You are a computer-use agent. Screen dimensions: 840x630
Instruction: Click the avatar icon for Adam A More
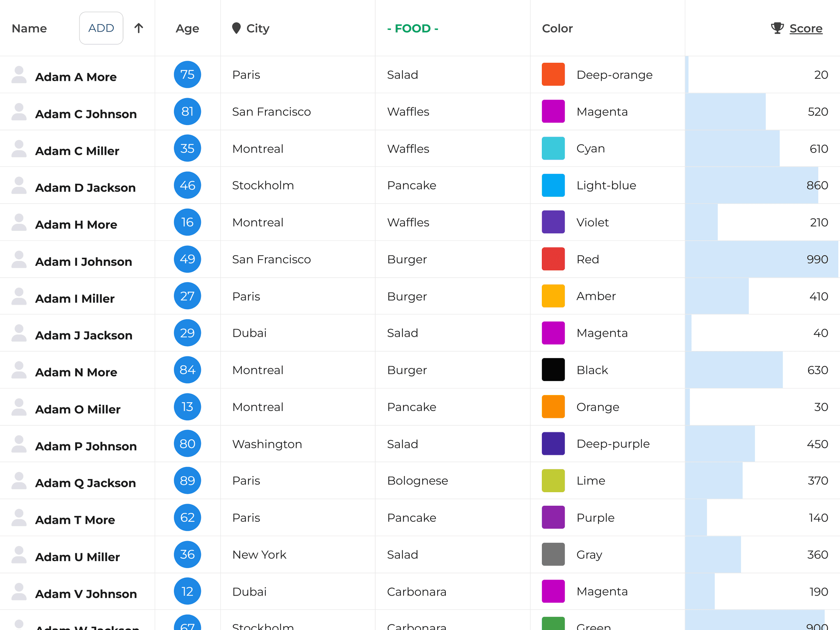click(19, 75)
